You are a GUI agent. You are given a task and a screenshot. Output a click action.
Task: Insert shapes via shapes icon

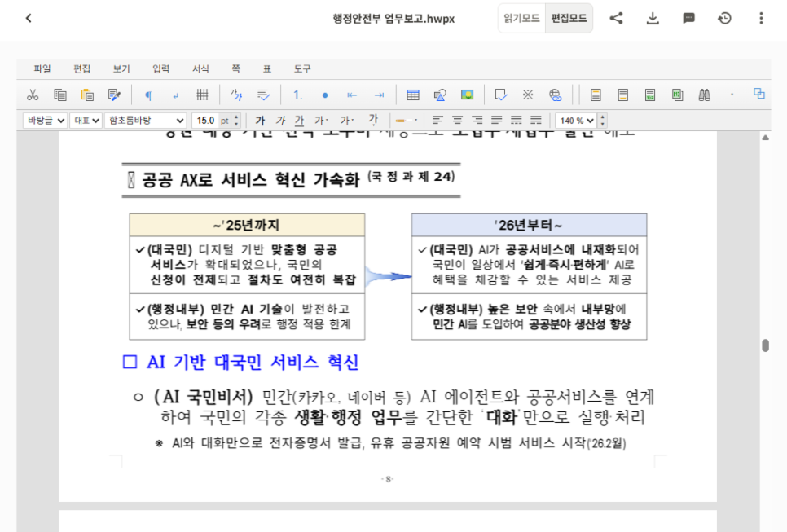click(x=440, y=95)
